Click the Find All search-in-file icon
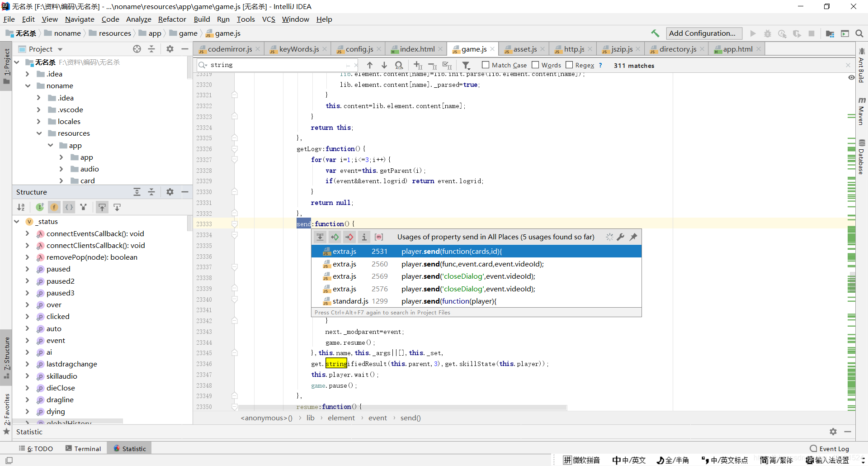Viewport: 868px width, 466px height. click(x=399, y=65)
